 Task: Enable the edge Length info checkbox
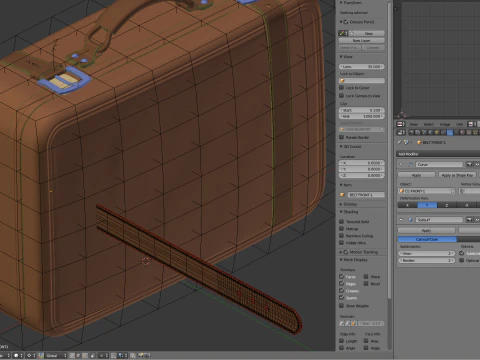point(341,341)
